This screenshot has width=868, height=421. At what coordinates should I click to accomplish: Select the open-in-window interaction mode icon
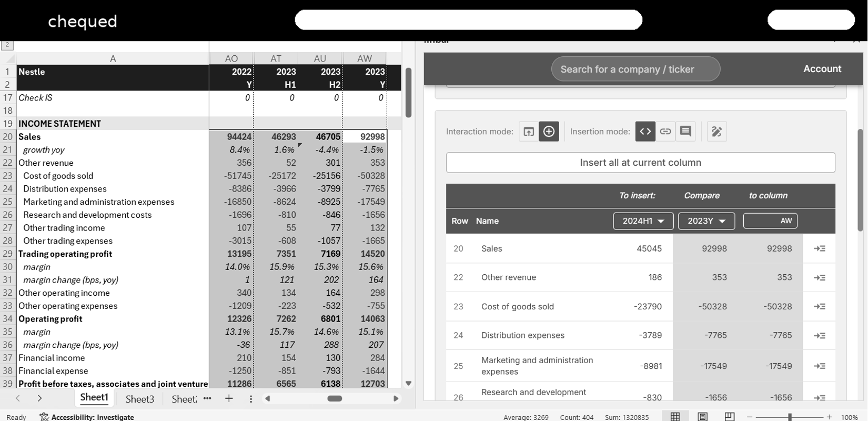pos(529,132)
